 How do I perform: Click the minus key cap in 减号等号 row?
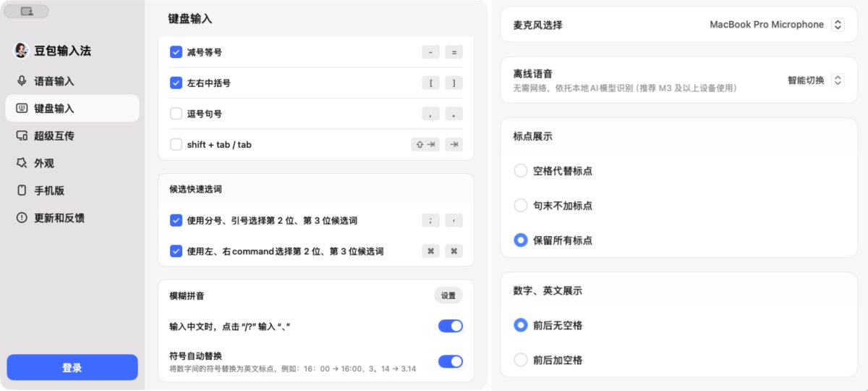click(x=430, y=52)
